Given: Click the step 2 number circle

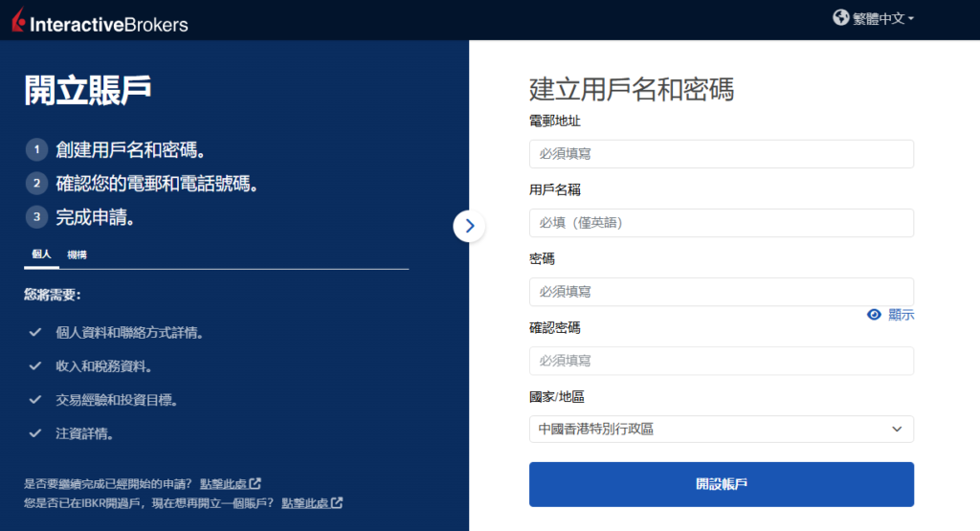Looking at the screenshot, I should 36,183.
